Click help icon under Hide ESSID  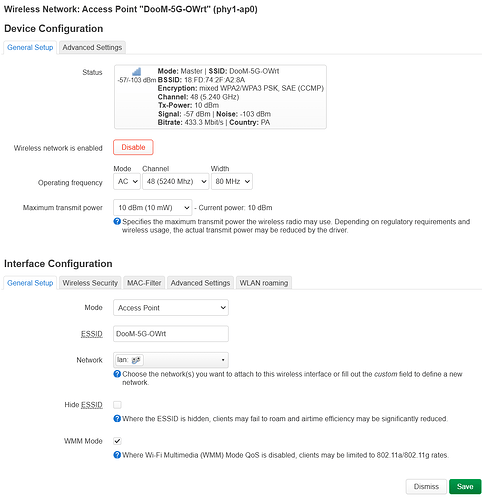tap(117, 419)
